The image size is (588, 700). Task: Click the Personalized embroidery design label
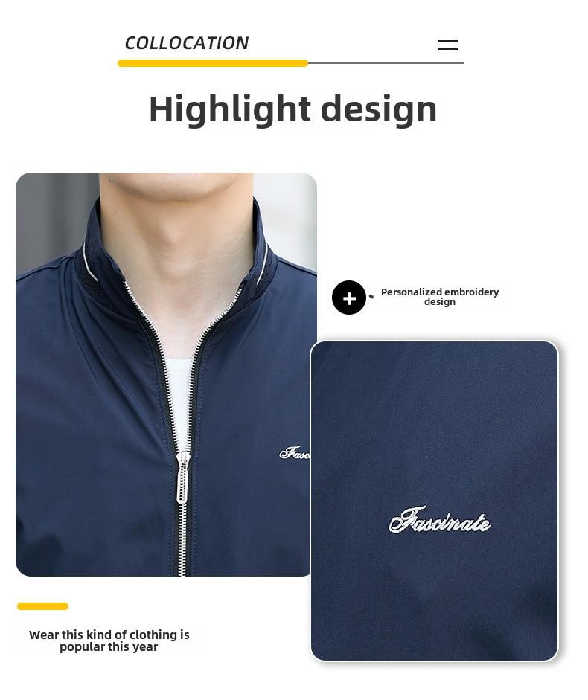click(440, 297)
